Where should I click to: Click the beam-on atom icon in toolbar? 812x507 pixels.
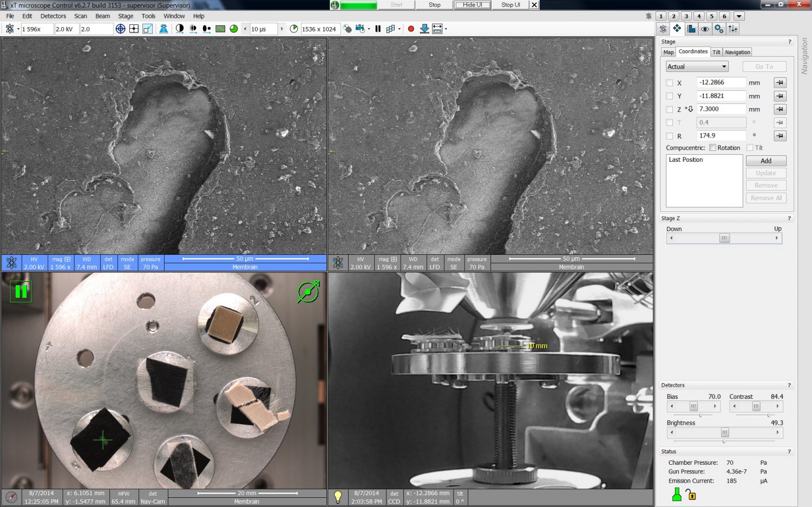pyautogui.click(x=10, y=29)
